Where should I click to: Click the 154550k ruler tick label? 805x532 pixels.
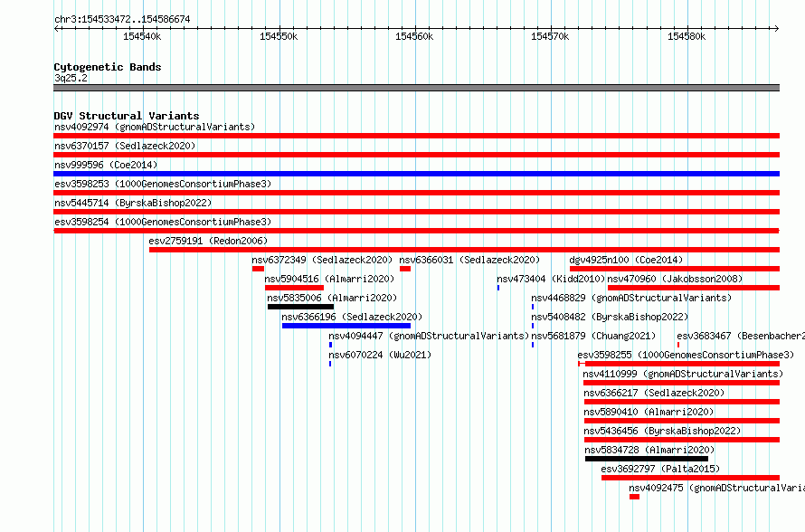pos(279,36)
